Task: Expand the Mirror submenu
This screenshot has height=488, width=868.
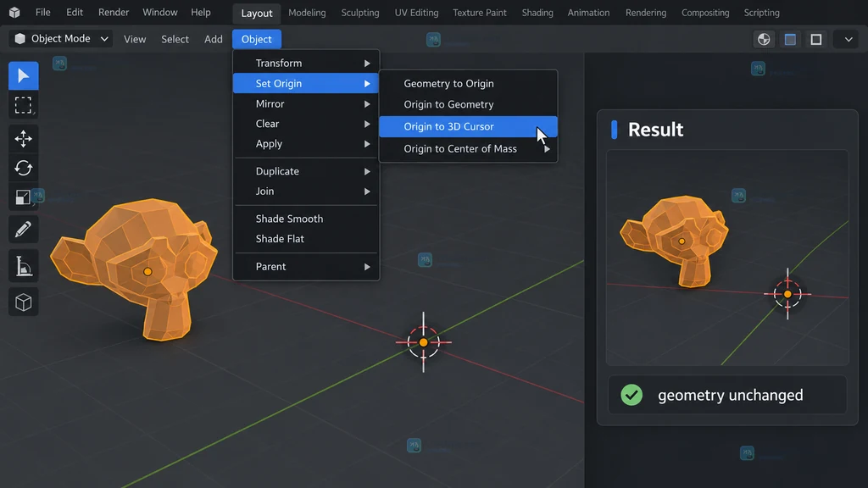Action: pyautogui.click(x=306, y=104)
